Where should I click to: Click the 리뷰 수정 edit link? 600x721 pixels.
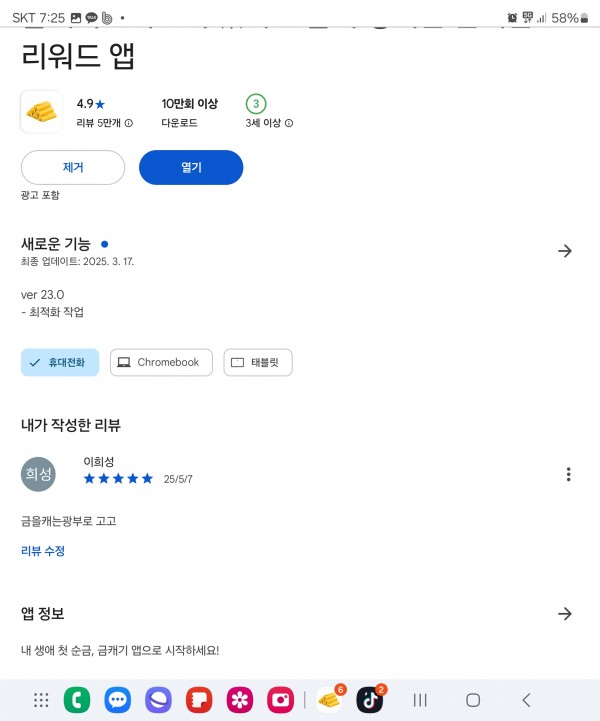43,551
